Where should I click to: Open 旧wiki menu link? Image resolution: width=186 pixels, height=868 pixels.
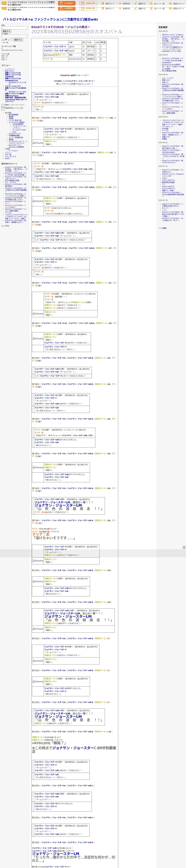(x=7, y=158)
